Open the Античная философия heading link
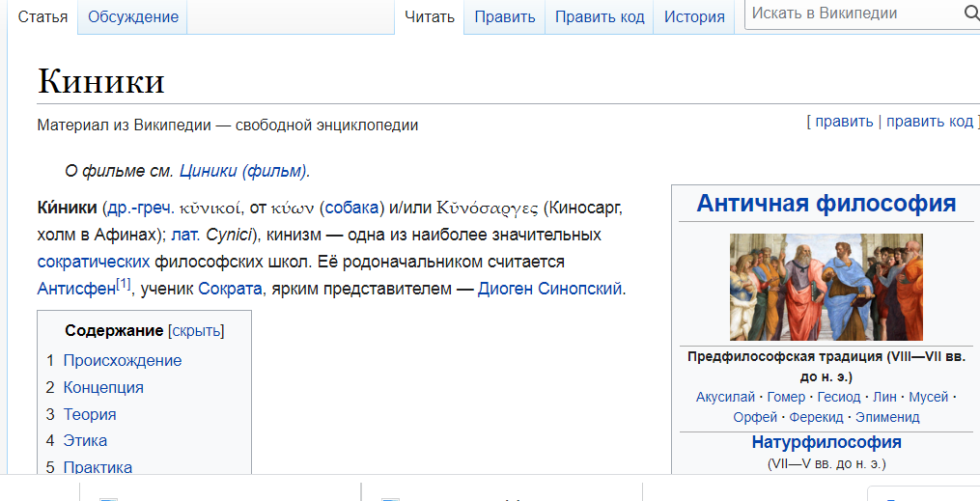 pyautogui.click(x=826, y=204)
